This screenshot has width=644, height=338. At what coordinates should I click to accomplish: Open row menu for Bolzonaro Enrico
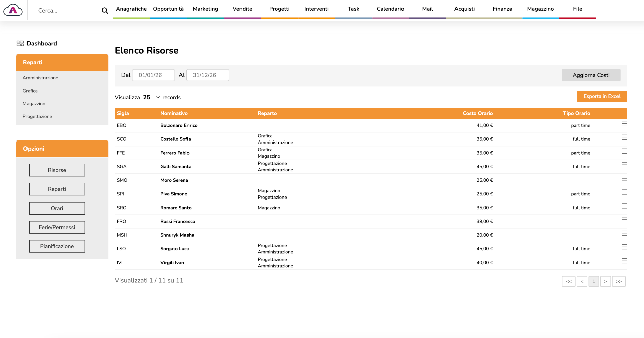coord(624,124)
